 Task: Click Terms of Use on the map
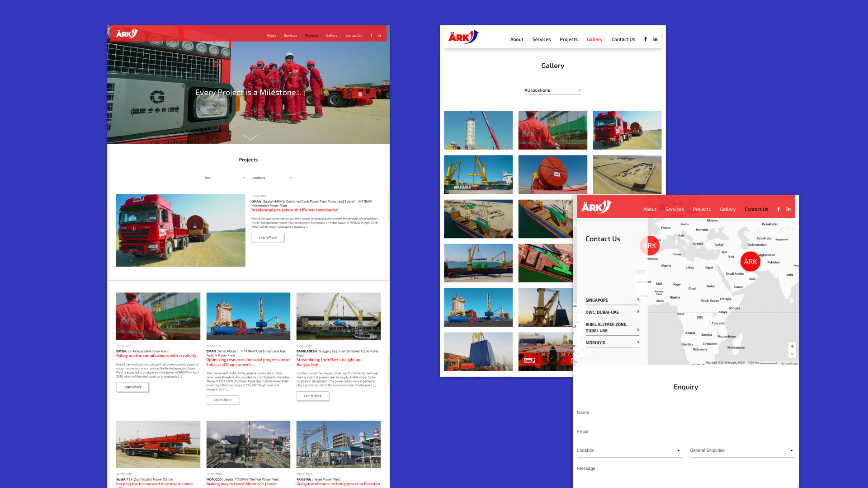[x=788, y=363]
